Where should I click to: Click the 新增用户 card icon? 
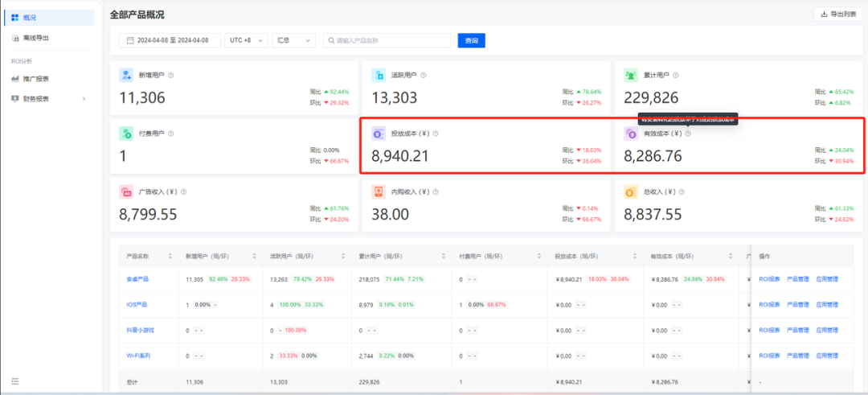(x=126, y=76)
